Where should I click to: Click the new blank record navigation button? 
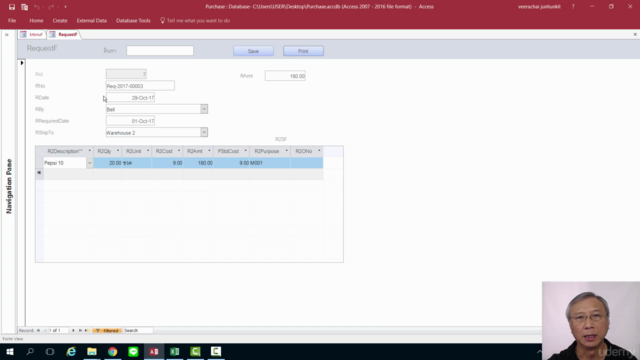coord(87,331)
